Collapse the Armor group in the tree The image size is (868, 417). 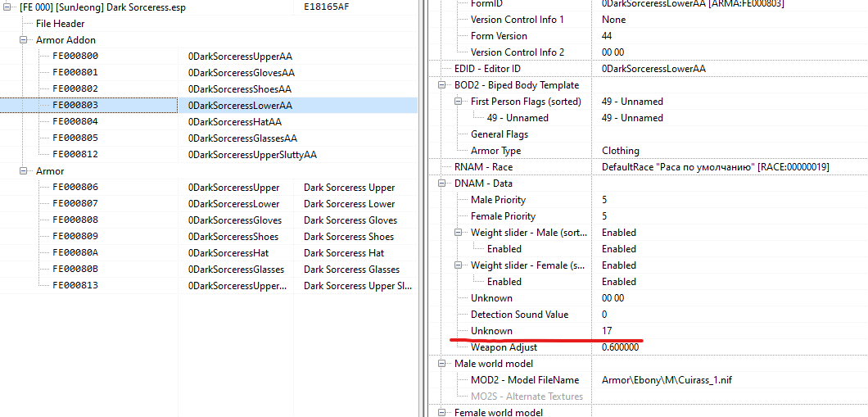tap(24, 171)
